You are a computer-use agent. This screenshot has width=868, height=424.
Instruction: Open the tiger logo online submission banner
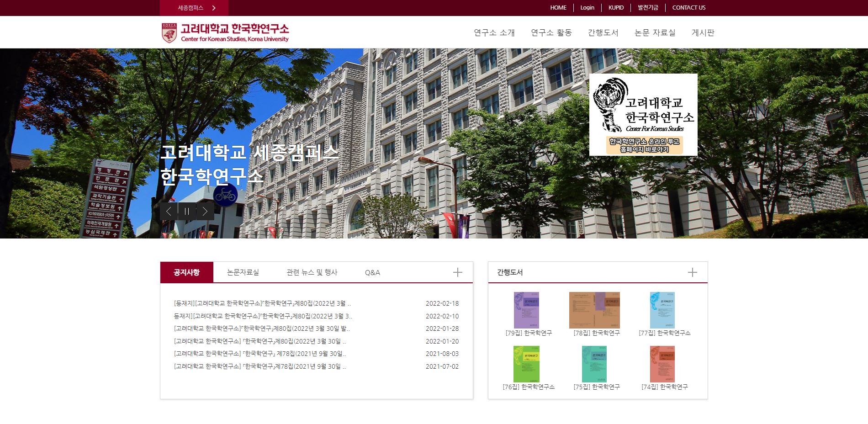pos(643,115)
